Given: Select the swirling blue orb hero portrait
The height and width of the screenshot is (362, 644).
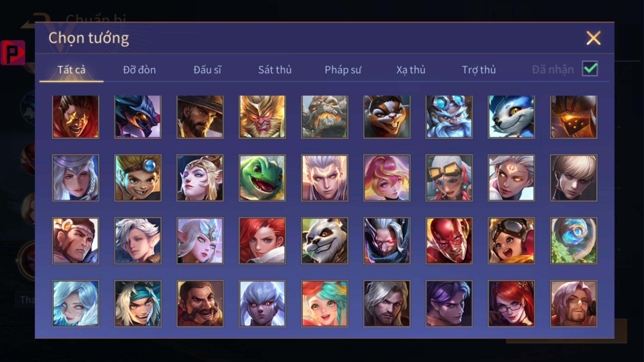Looking at the screenshot, I should click(x=573, y=241).
